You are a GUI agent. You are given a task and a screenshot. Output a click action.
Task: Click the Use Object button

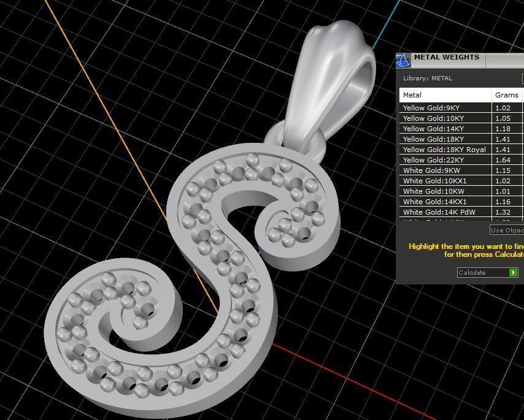[507, 230]
